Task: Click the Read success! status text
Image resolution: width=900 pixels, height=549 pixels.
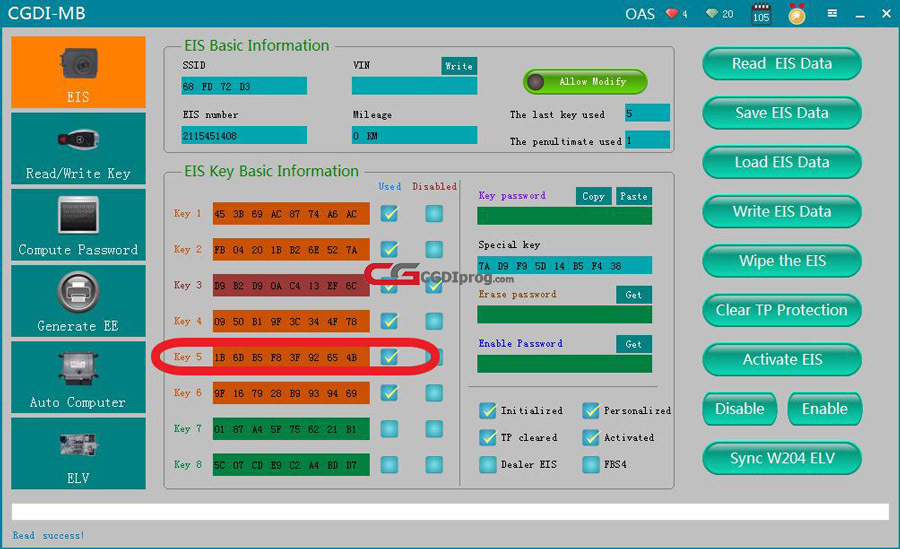Action: (49, 535)
